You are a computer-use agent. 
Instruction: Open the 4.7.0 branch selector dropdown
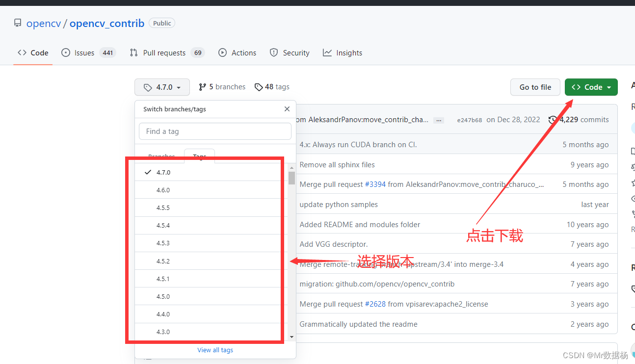pos(162,86)
